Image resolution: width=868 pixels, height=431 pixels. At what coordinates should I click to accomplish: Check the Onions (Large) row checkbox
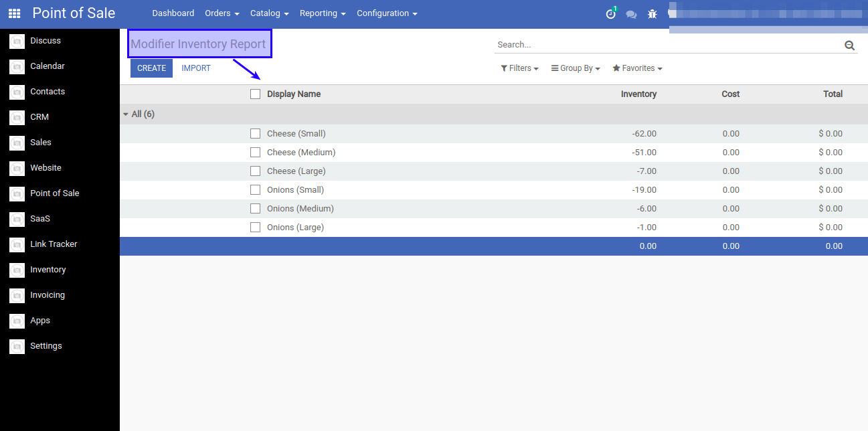[x=255, y=227]
